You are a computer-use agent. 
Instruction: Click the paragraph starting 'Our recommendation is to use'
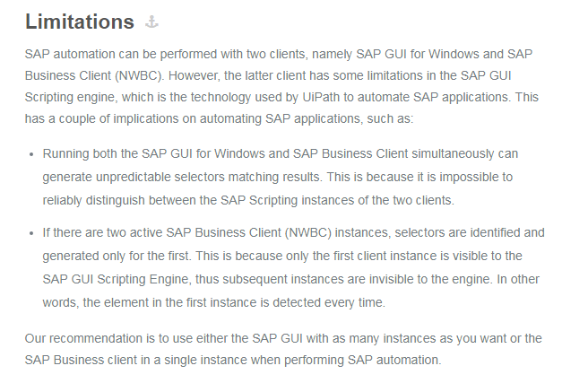point(283,349)
